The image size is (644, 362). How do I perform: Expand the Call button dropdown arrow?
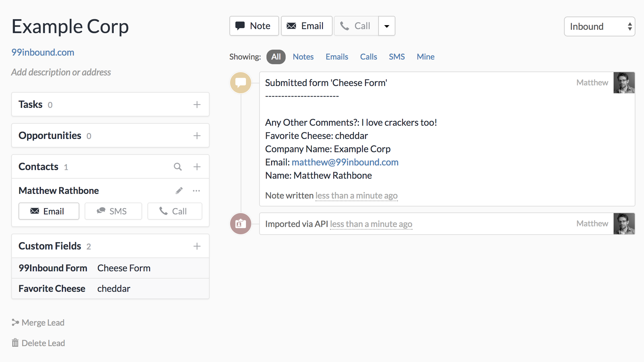387,26
